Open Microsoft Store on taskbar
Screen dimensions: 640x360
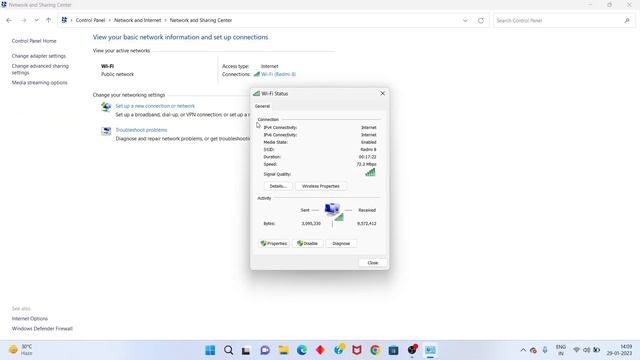click(393, 350)
